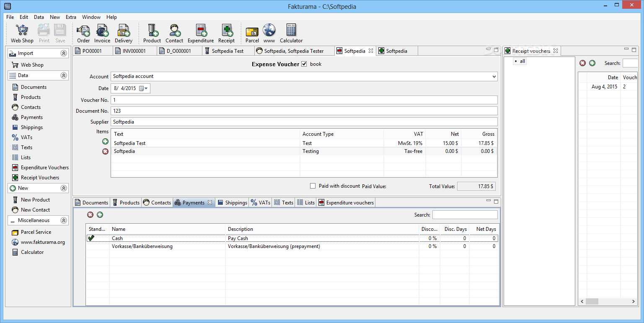Open the Edit menu
Image resolution: width=644 pixels, height=323 pixels.
coord(24,17)
